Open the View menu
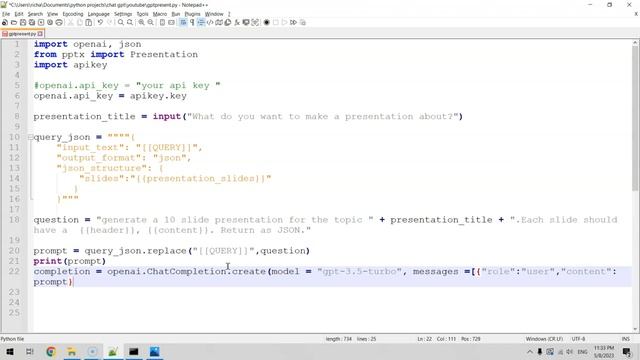Viewport: 640px width, 360px height. tap(52, 14)
